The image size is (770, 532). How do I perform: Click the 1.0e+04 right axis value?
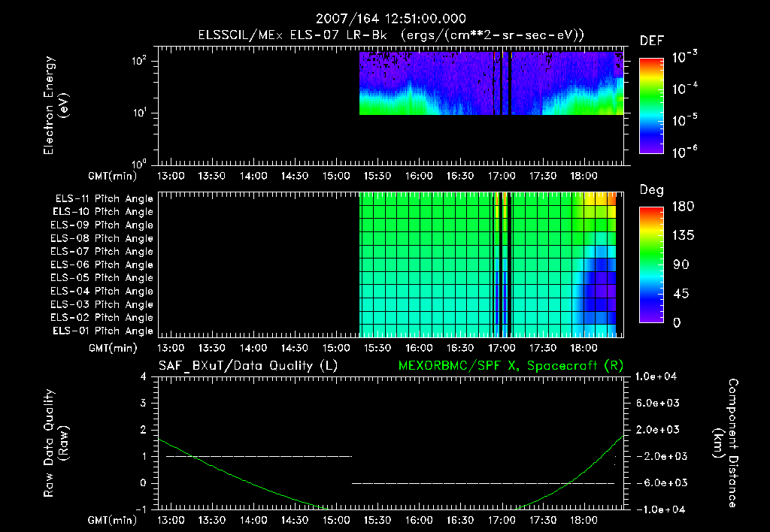pos(656,376)
